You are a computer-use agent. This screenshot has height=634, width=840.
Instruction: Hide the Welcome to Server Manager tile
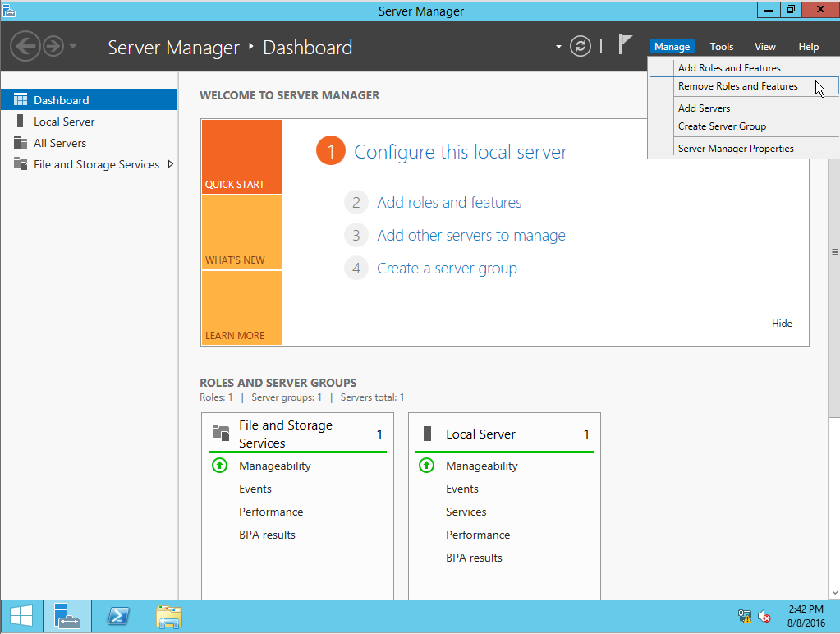click(781, 323)
